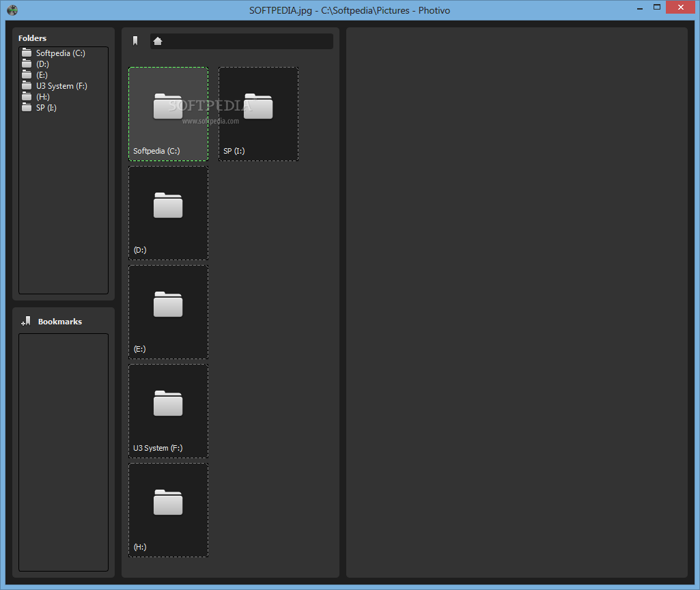This screenshot has height=590, width=700.
Task: Open the SP (I:) folder thumbnail
Action: tap(258, 114)
